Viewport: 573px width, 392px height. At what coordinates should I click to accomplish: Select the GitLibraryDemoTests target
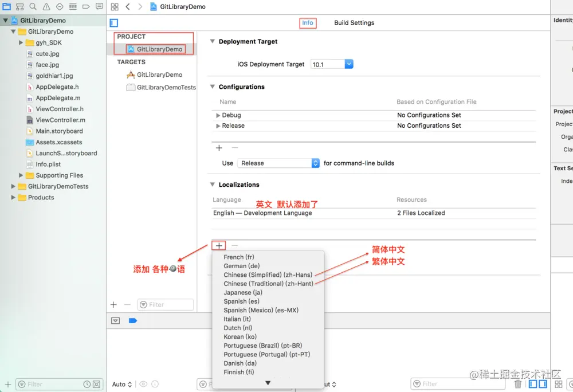click(x=161, y=87)
